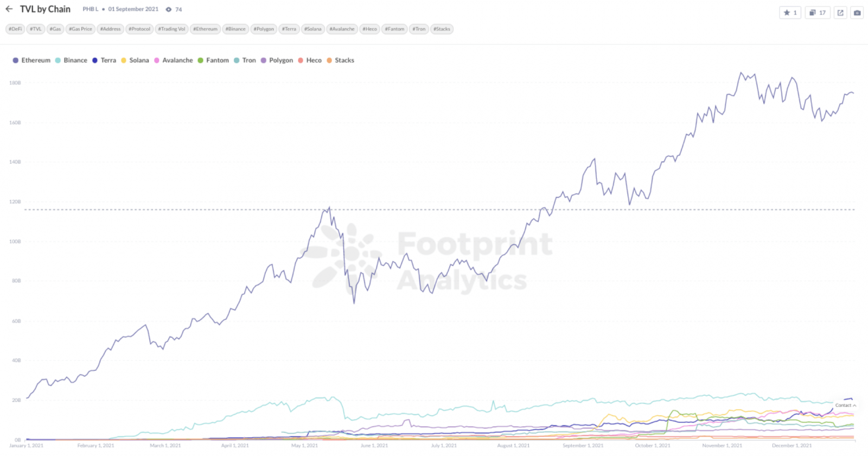Image resolution: width=868 pixels, height=456 pixels.
Task: Select the #Trading Vol tag
Action: click(171, 29)
